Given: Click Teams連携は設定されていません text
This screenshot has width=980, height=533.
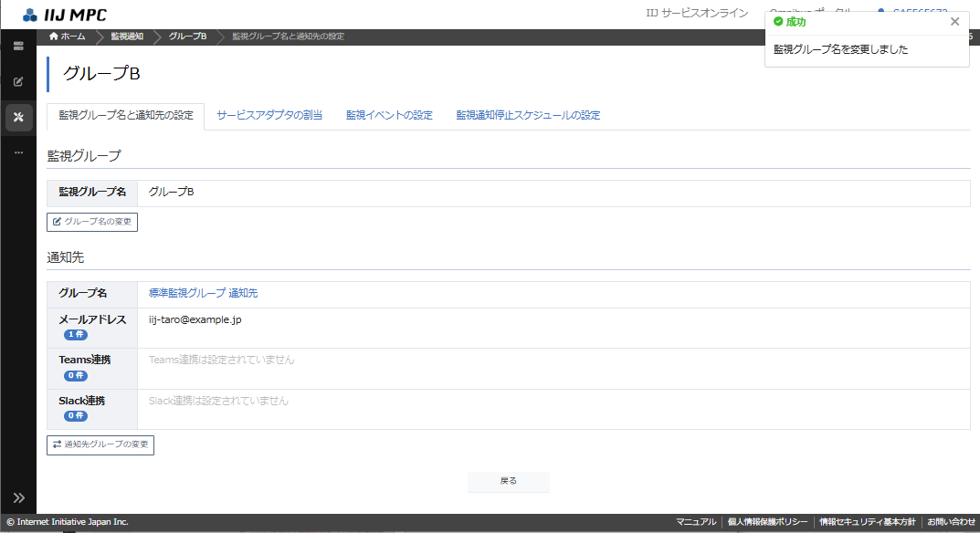Looking at the screenshot, I should pyautogui.click(x=221, y=360).
